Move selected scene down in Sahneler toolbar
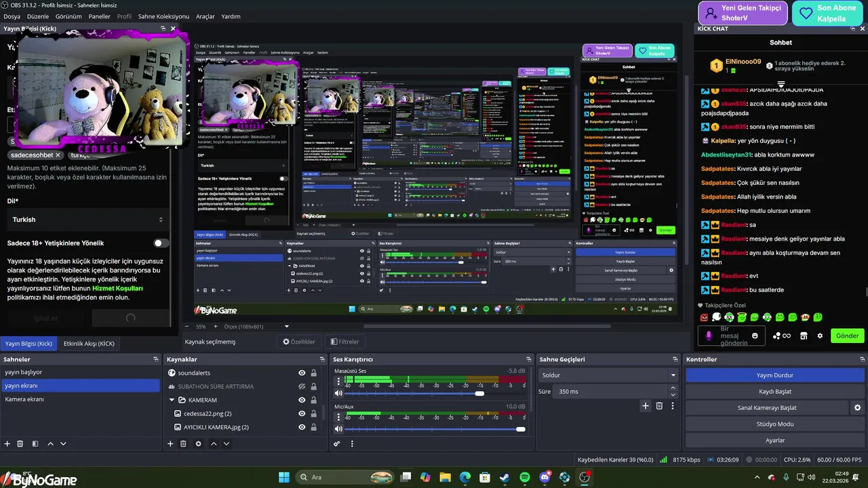 pyautogui.click(x=63, y=443)
